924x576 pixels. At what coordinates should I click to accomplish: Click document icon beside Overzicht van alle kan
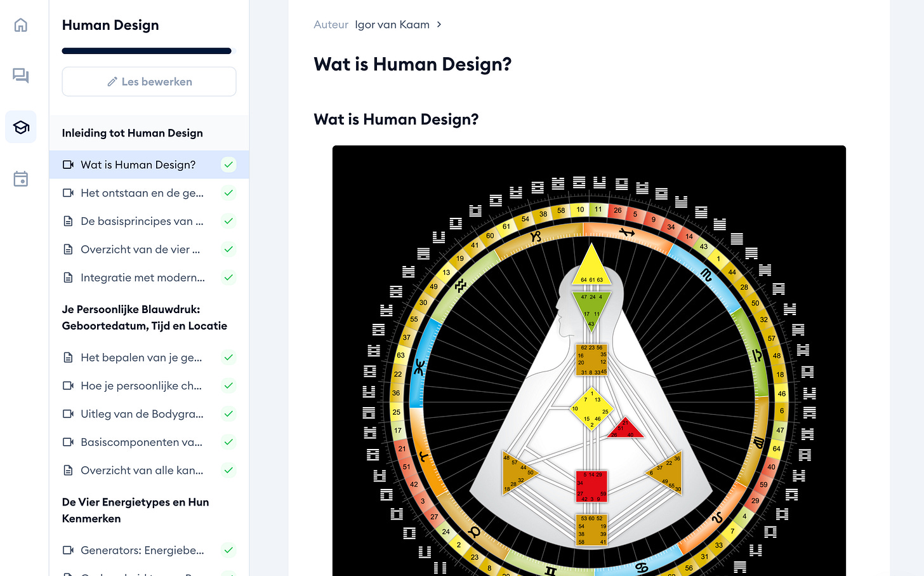pos(68,471)
